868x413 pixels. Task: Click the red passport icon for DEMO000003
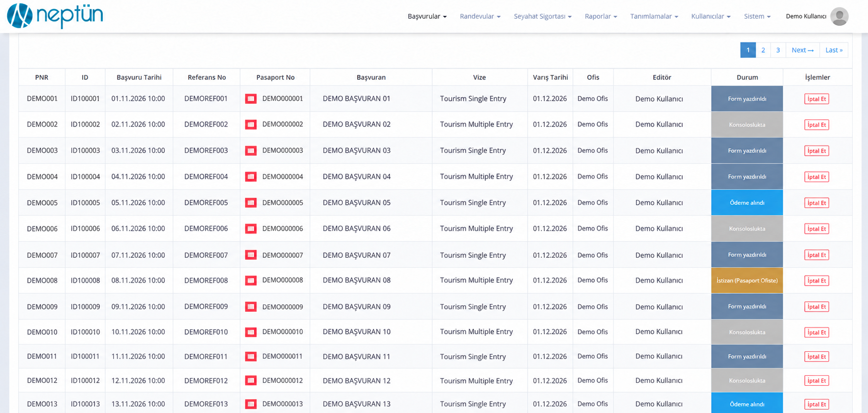[251, 151]
